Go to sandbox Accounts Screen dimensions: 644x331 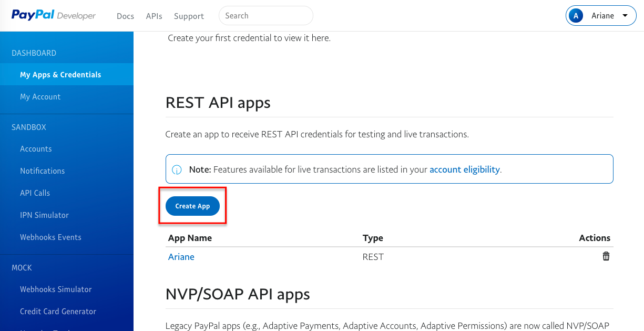tap(36, 149)
